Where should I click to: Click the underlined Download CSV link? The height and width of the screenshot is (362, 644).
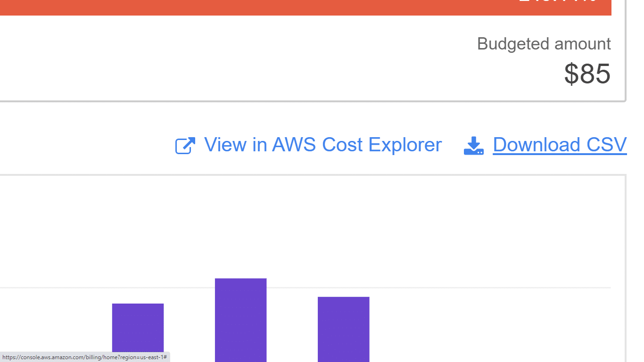coord(559,145)
